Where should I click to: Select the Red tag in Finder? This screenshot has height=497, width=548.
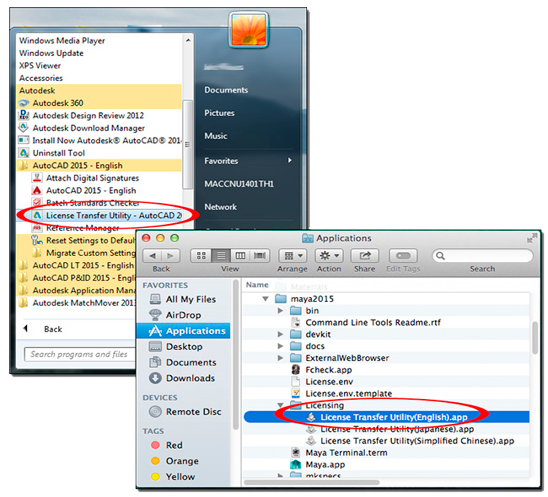(167, 446)
